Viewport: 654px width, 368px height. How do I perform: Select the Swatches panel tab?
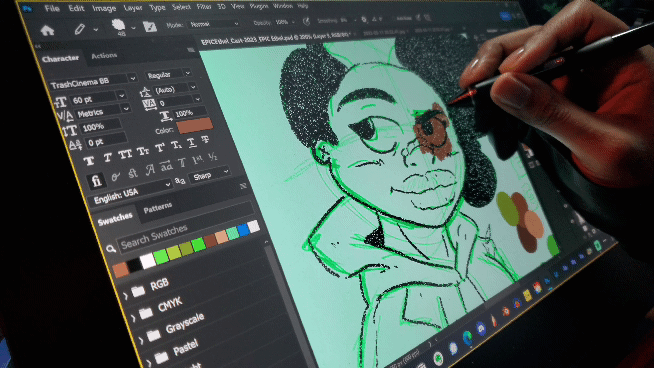[x=115, y=219]
